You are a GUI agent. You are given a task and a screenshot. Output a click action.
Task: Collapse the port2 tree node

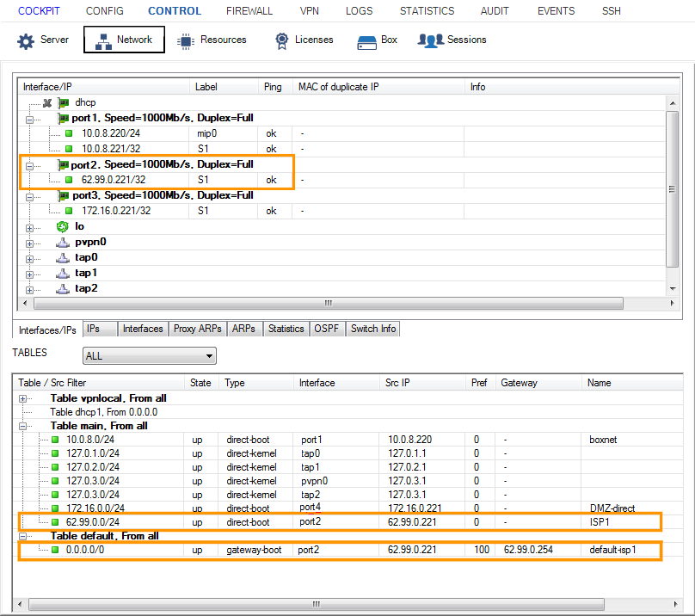[x=29, y=166]
